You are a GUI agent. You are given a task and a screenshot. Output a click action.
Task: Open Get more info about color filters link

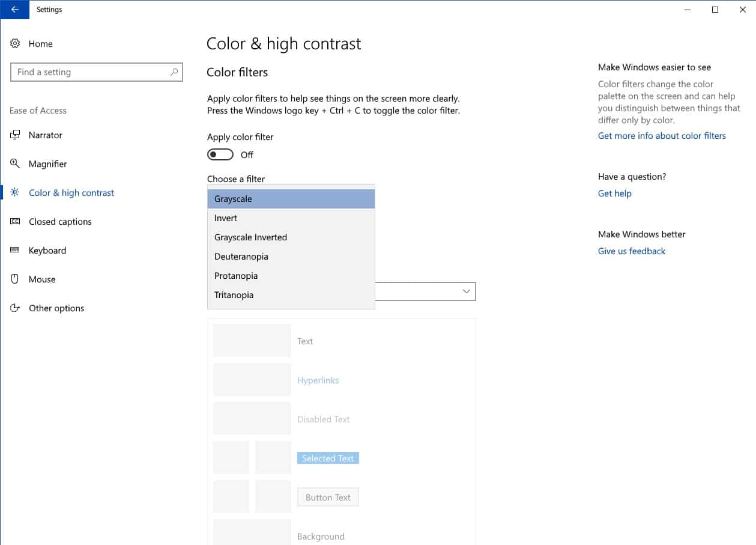point(662,136)
